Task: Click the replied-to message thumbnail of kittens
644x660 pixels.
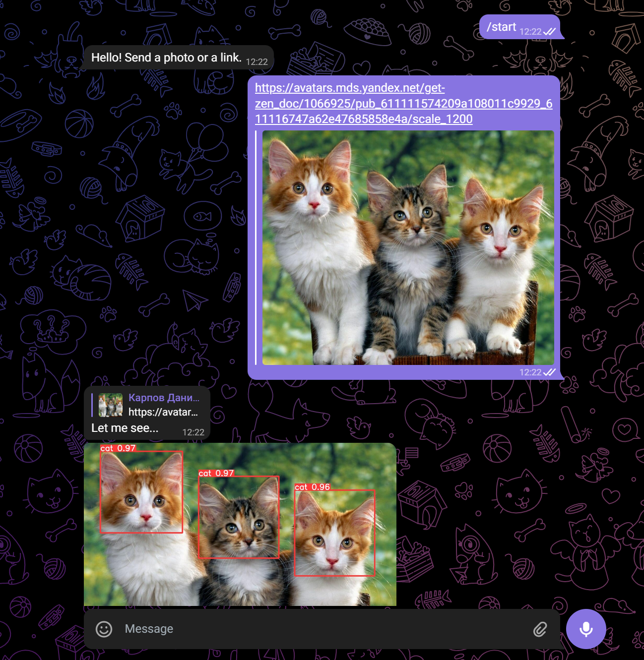Action: 111,405
